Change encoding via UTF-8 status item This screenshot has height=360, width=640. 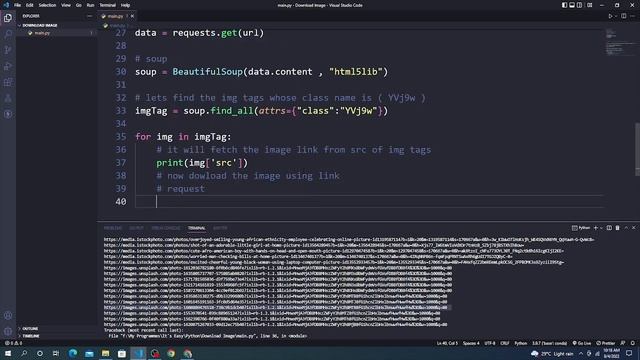(x=490, y=343)
